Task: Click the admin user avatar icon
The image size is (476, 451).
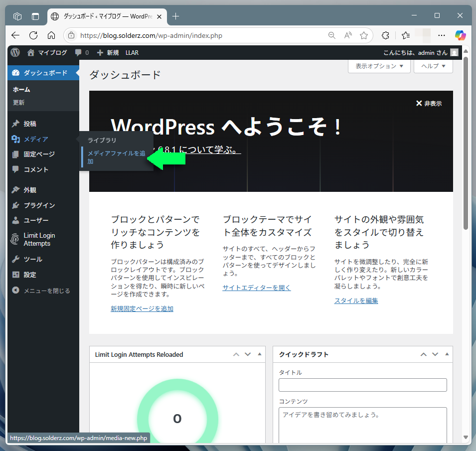Action: [454, 52]
